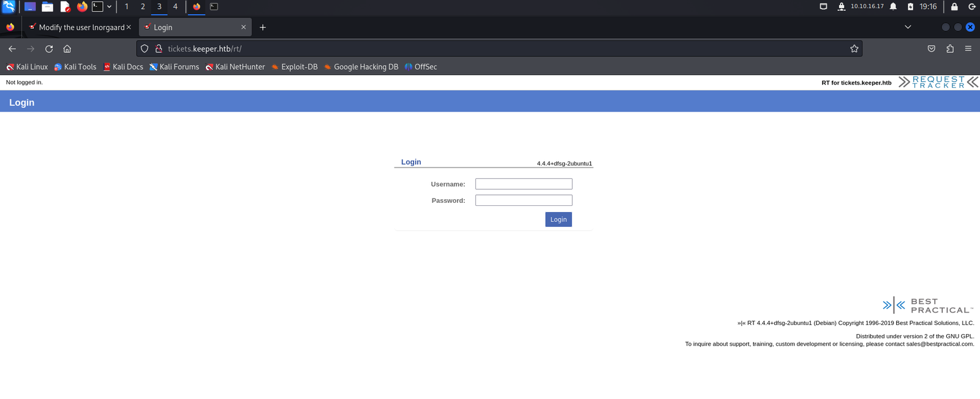
Task: Switch to workspace 2 in the panel
Action: point(143,7)
